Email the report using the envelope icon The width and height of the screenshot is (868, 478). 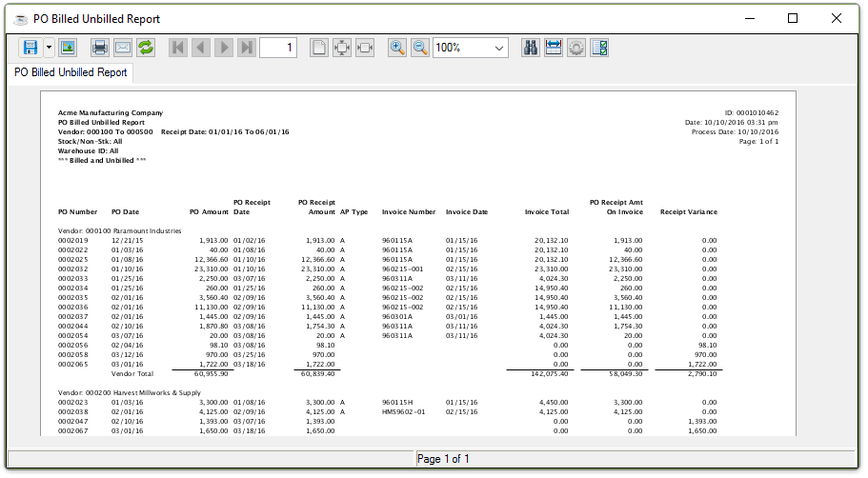click(123, 48)
